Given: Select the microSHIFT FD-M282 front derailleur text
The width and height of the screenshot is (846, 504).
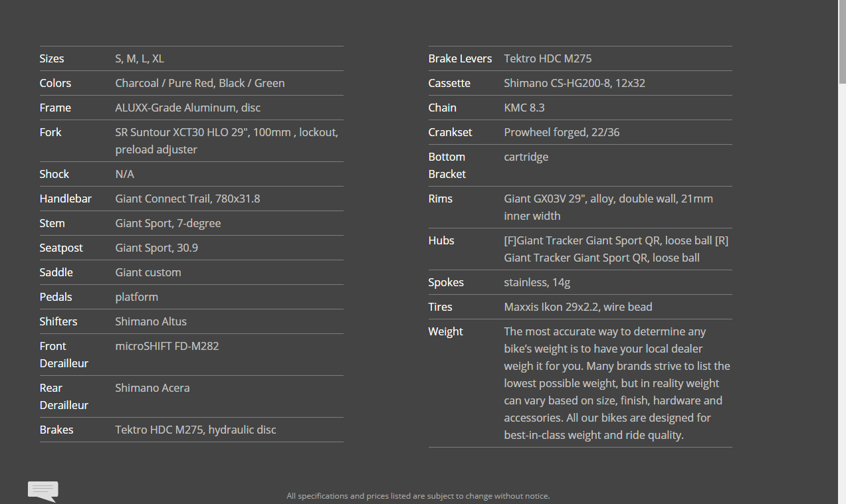Looking at the screenshot, I should 167,346.
